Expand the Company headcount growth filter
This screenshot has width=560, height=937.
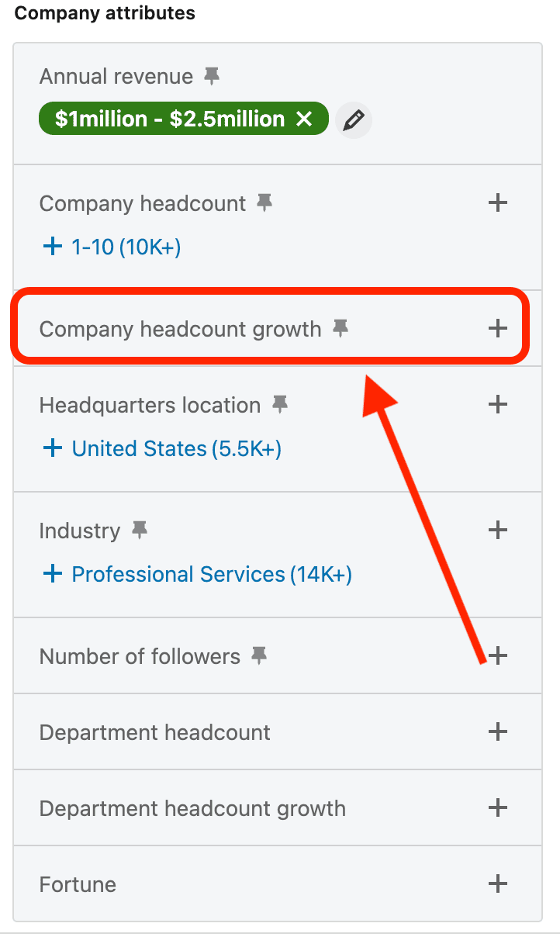497,329
